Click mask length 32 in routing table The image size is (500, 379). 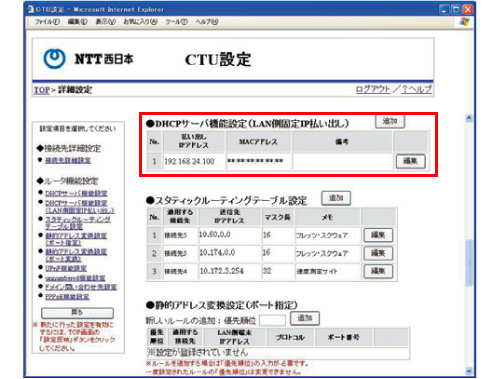[278, 271]
